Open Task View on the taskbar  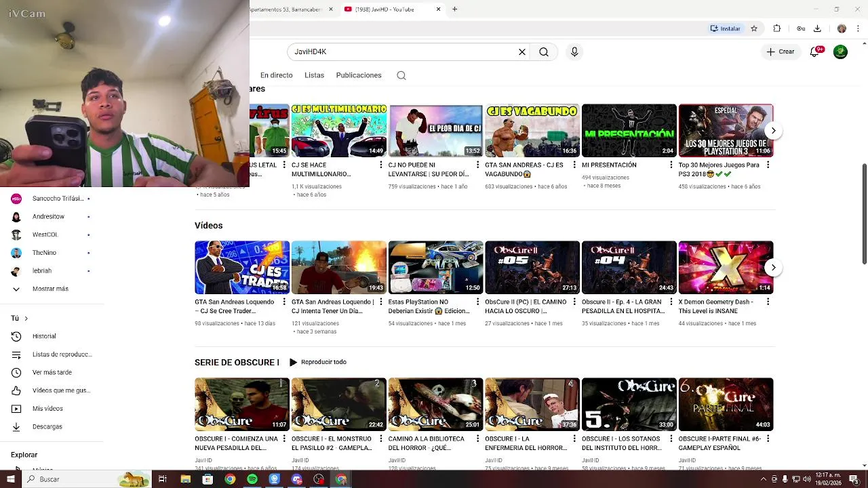[163, 479]
